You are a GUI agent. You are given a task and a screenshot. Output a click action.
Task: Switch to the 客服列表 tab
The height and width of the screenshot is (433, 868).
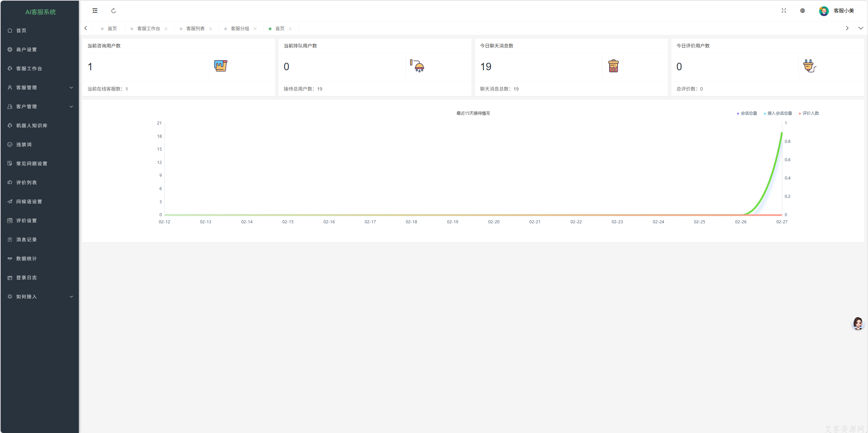[x=195, y=29]
